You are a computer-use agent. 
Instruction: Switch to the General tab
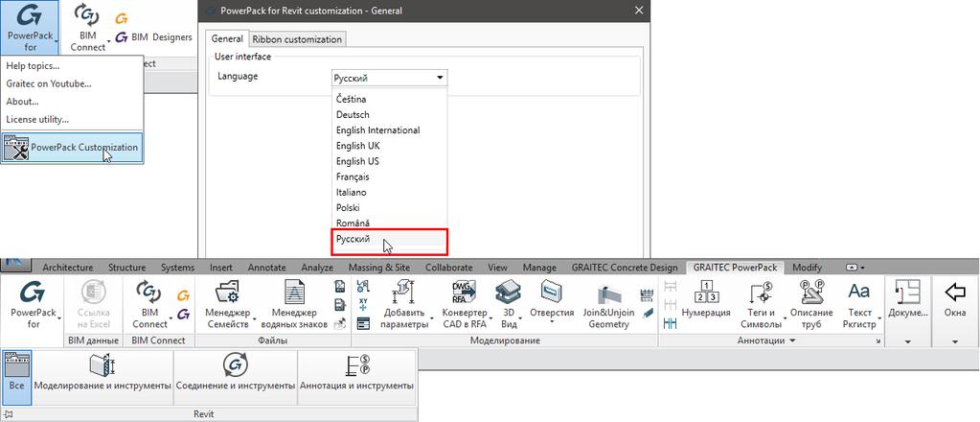pyautogui.click(x=227, y=38)
